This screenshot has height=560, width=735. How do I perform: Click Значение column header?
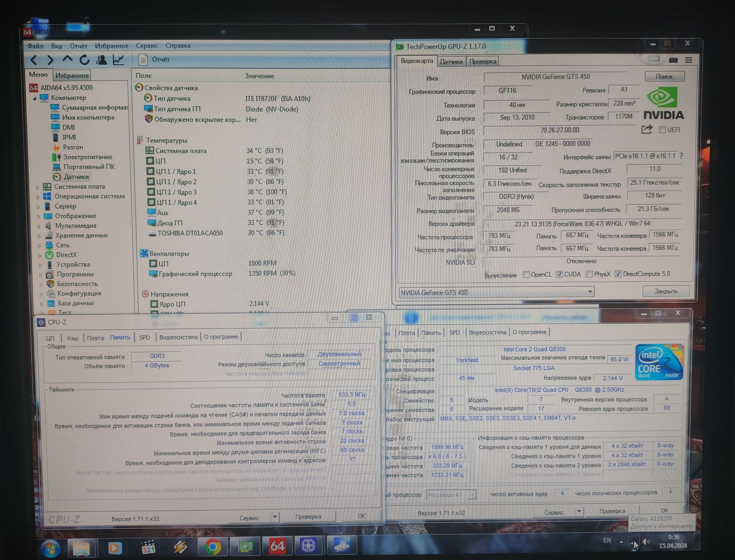coord(259,76)
